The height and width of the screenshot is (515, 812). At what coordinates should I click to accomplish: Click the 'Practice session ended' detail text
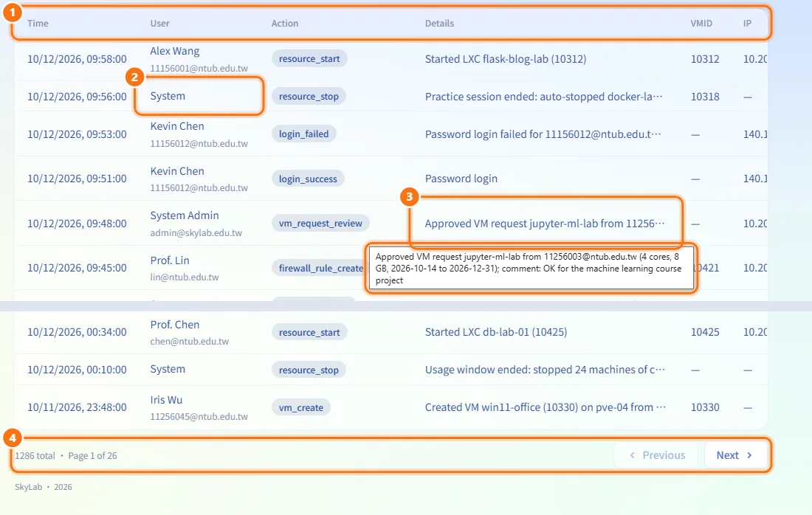pyautogui.click(x=544, y=97)
